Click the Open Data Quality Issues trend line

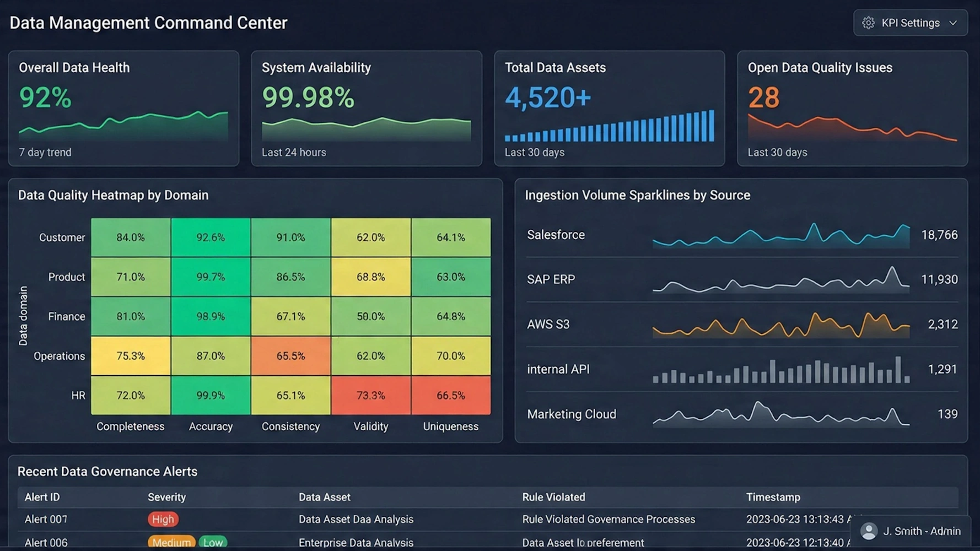pos(852,127)
